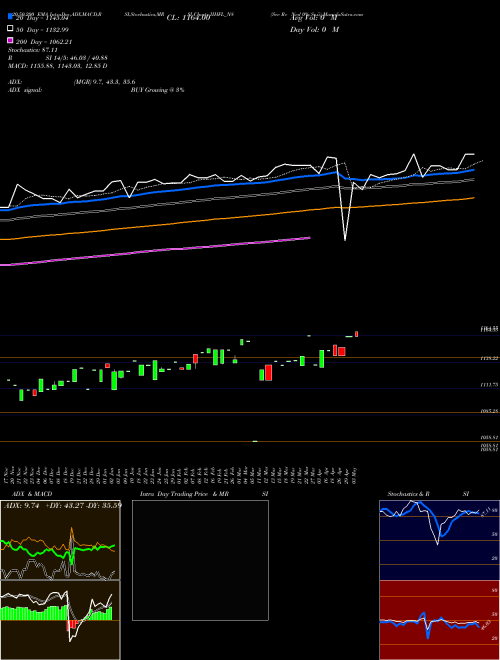Select the '200 Day = 1062.21' label
The height and width of the screenshot is (660, 500).
pyautogui.click(x=44, y=42)
